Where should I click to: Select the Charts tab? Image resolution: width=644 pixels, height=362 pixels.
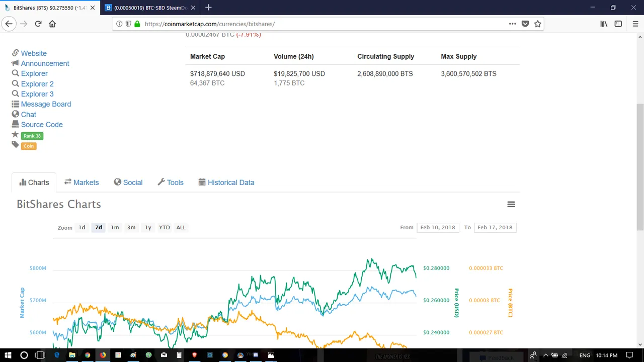(x=34, y=183)
